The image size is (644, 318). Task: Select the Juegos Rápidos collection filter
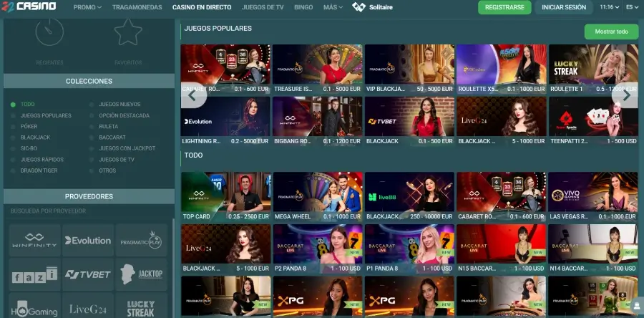click(42, 160)
